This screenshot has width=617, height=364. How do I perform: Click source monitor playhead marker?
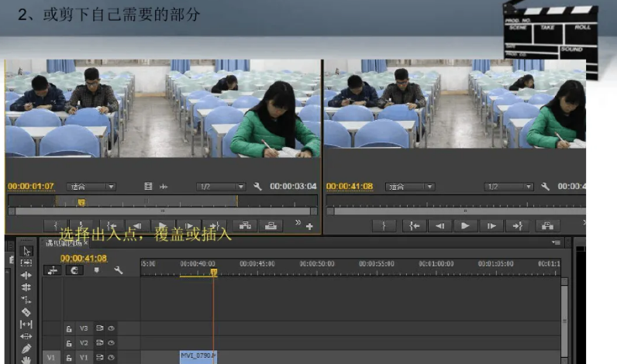(81, 202)
